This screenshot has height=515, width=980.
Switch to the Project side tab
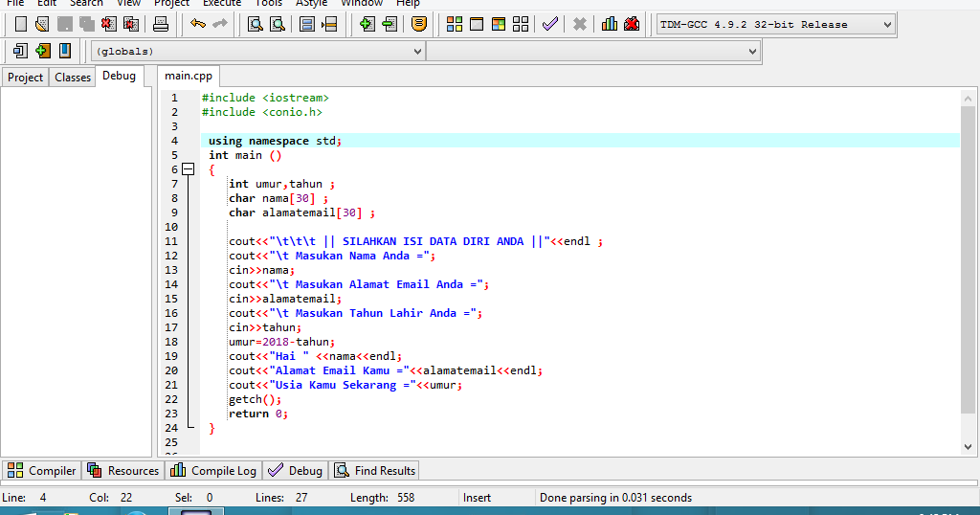(25, 77)
